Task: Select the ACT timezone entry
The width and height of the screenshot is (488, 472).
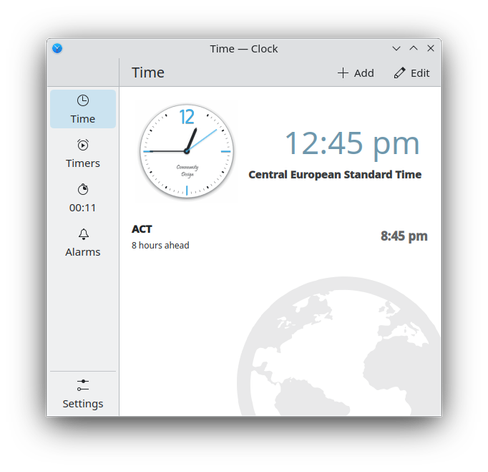Action: coord(280,237)
